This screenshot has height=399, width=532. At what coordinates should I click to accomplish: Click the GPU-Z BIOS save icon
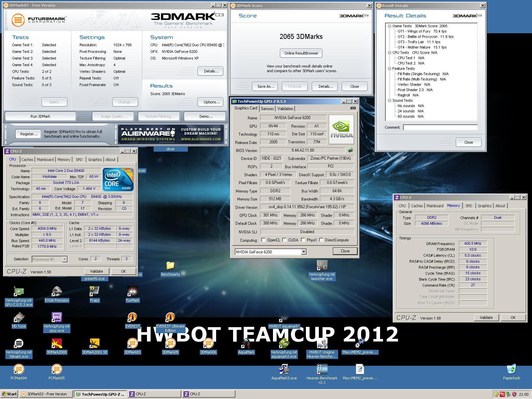[350, 150]
